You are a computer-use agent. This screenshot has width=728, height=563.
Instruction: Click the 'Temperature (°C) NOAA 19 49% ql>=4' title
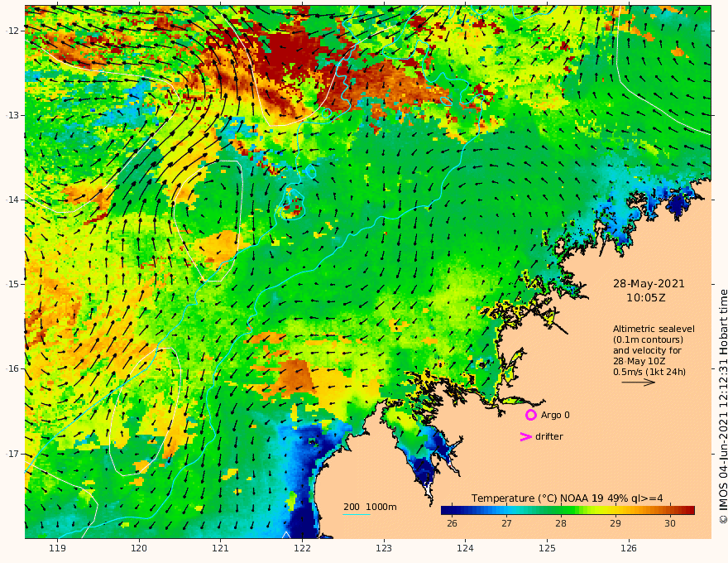pos(567,498)
